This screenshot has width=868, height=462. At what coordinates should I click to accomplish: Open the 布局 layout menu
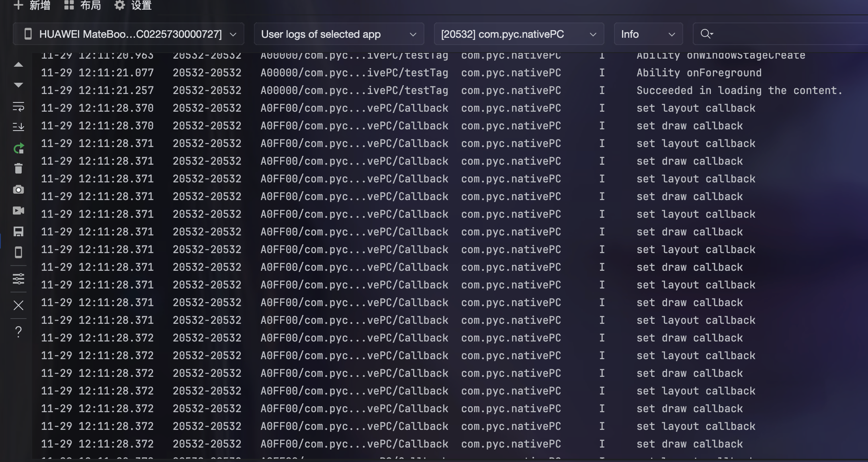(83, 6)
